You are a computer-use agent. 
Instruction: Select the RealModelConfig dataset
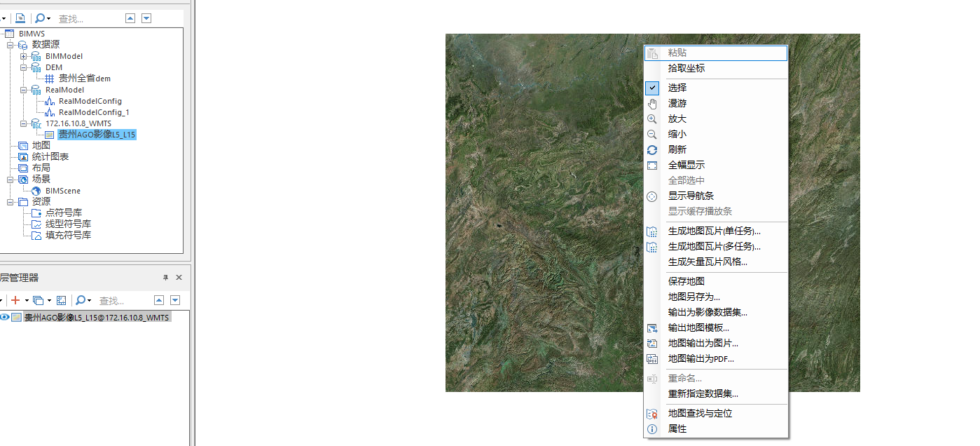[90, 101]
